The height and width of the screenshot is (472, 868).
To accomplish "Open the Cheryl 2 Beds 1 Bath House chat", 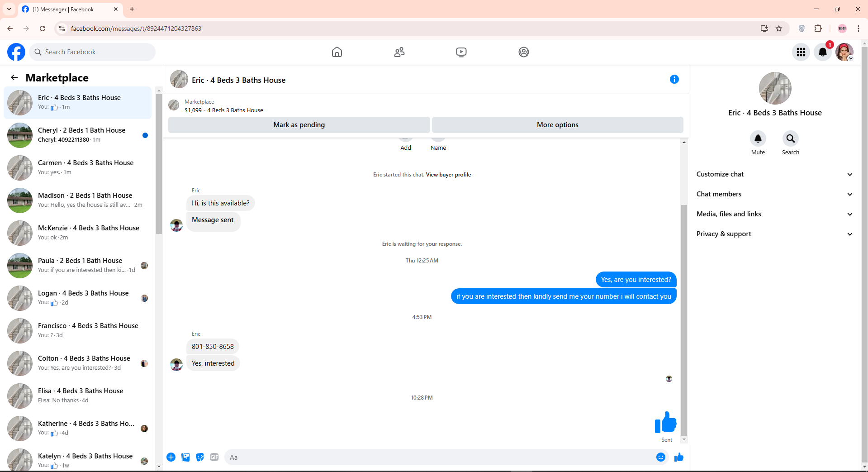I will (x=78, y=135).
